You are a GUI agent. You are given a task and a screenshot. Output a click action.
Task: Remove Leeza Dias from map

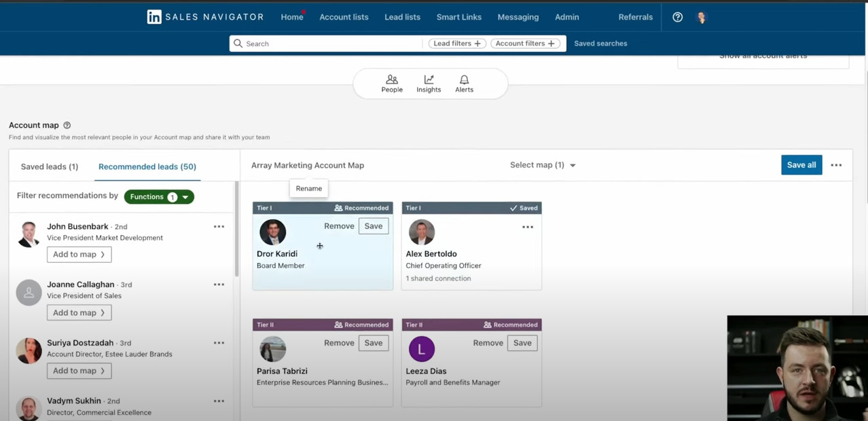[488, 343]
